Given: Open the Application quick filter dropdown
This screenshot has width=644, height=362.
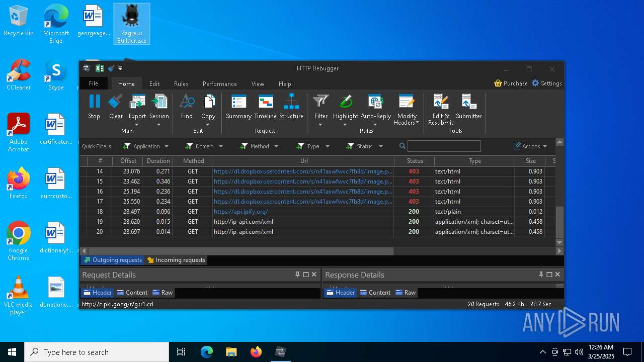Looking at the screenshot, I should coord(146,146).
